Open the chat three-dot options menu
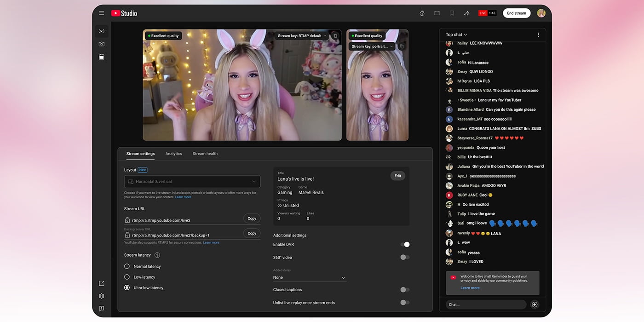The image size is (644, 322). tap(538, 34)
